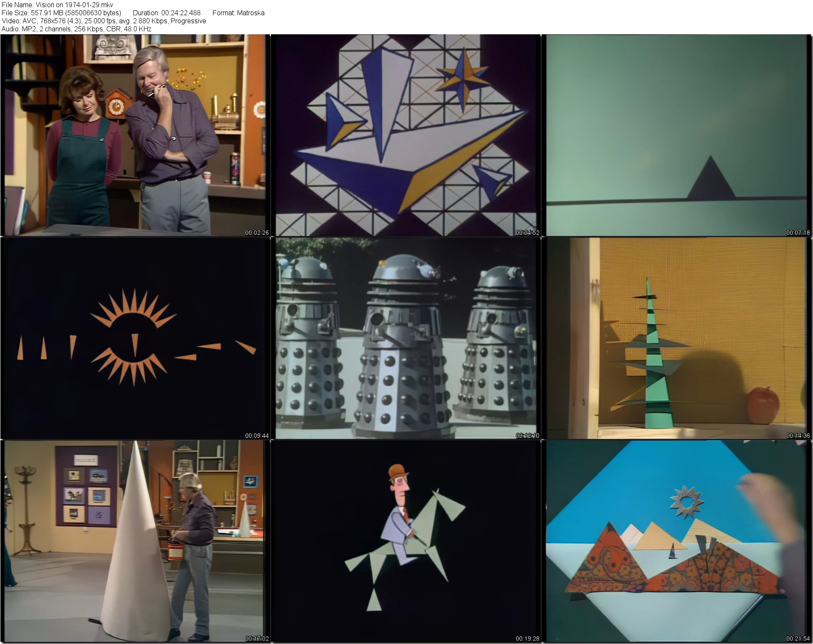
Task: Select the black triangle on horizon thumbnail
Action: [676, 135]
